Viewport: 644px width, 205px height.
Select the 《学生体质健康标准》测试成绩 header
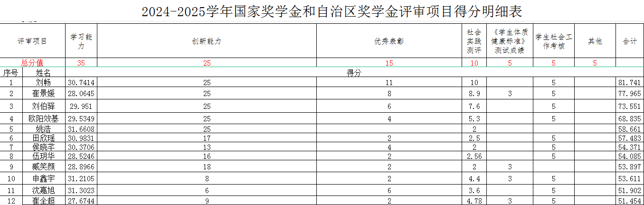pos(510,41)
